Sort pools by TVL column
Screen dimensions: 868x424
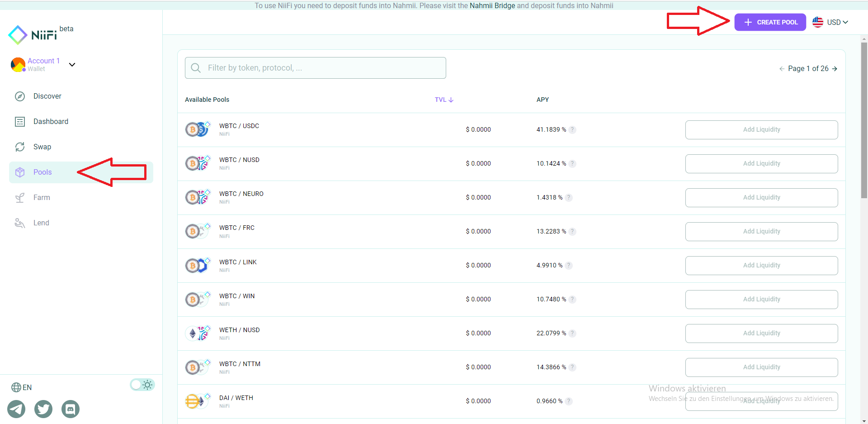pos(444,100)
